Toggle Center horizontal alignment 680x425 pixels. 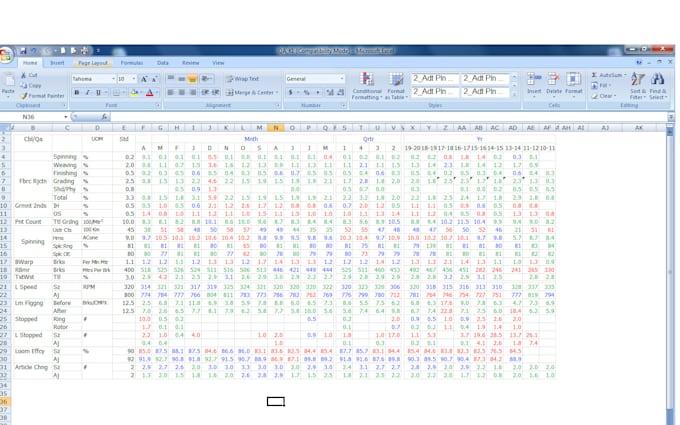click(182, 92)
